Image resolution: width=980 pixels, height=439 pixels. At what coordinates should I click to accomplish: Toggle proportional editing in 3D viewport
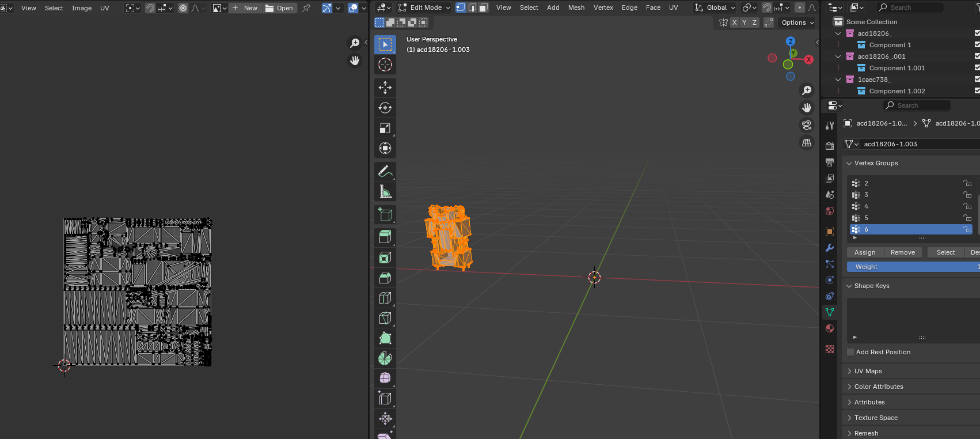pos(799,7)
